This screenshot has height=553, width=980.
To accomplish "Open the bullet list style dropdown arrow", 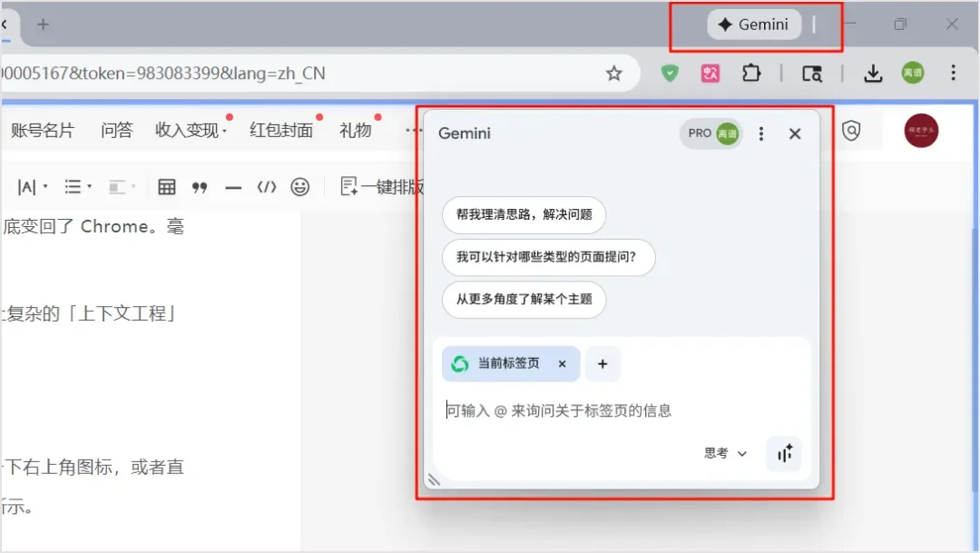I will (x=87, y=186).
